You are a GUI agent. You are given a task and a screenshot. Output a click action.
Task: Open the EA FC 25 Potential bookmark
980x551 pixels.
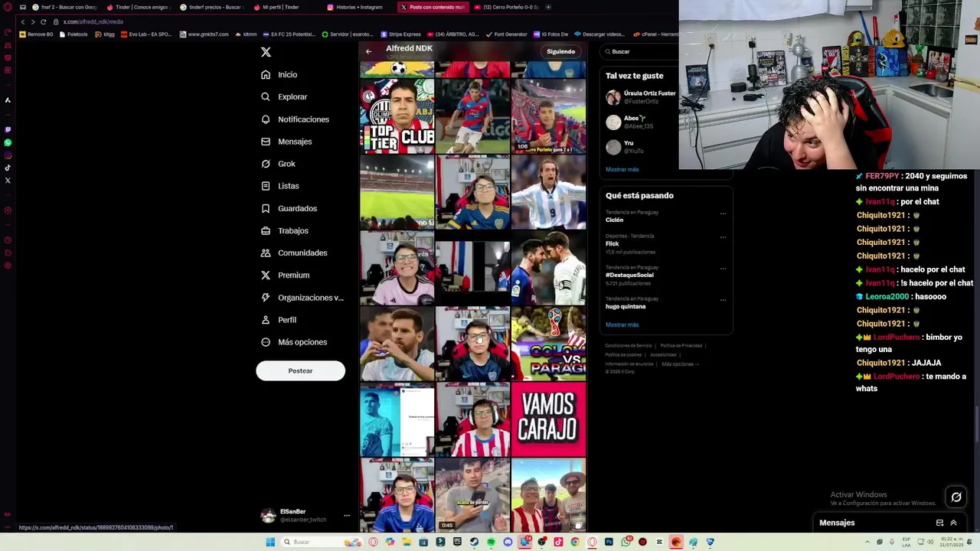pyautogui.click(x=289, y=34)
